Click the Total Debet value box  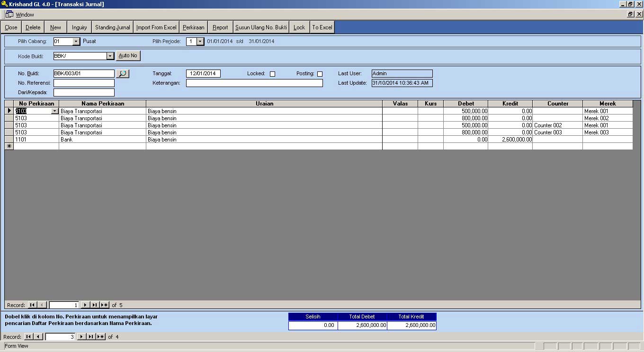362,326
